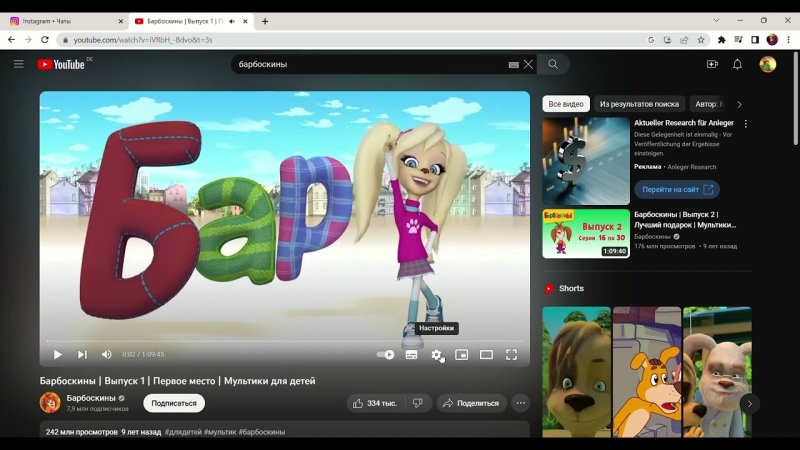Screen dimensions: 800x450
Task: Toggle theater mode view
Action: pyautogui.click(x=486, y=355)
